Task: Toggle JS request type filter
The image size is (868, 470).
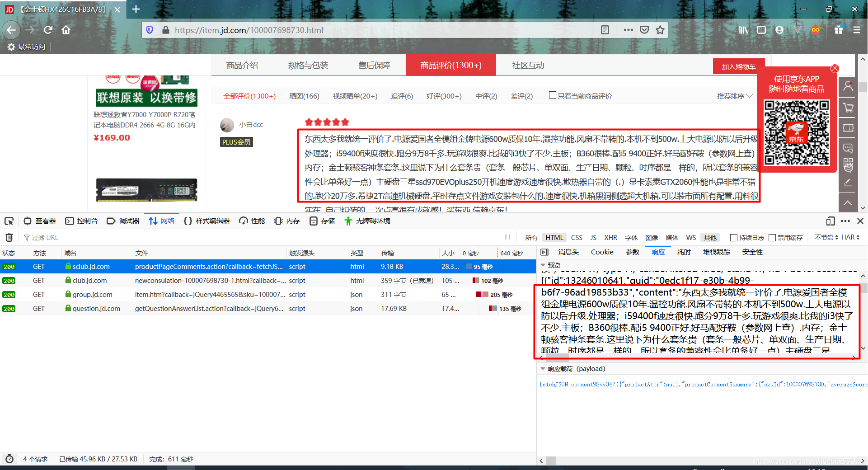Action: 593,238
